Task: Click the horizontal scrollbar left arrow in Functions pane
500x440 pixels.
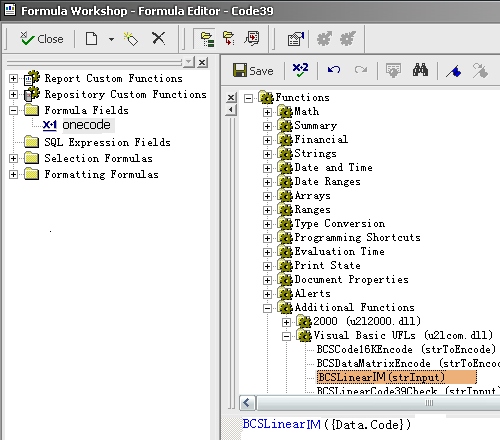Action: tap(247, 403)
